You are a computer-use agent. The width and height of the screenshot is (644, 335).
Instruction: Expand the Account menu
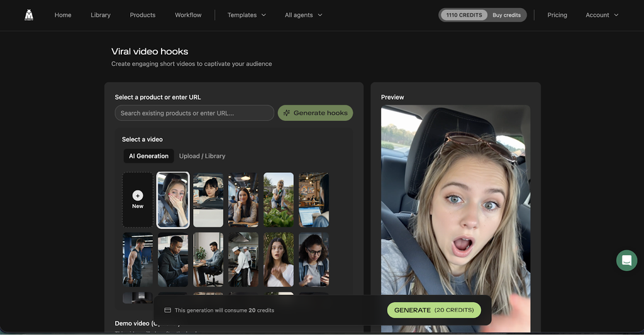[x=602, y=15]
